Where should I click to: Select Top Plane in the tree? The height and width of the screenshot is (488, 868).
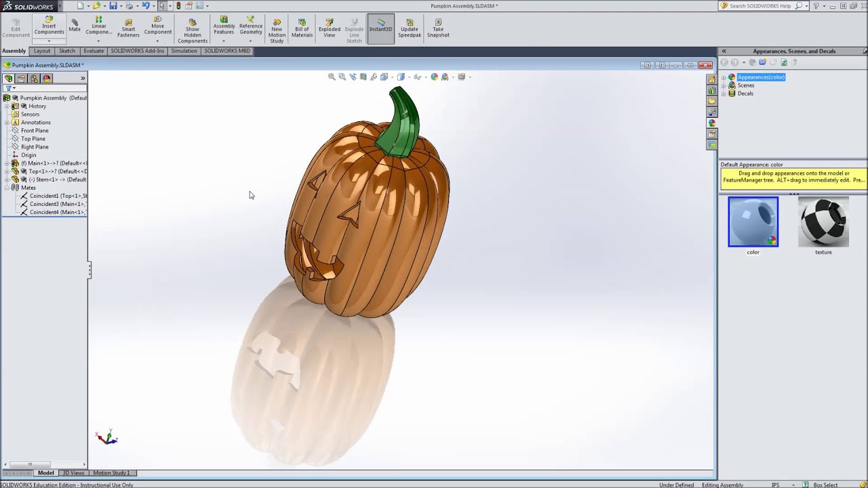[33, 139]
